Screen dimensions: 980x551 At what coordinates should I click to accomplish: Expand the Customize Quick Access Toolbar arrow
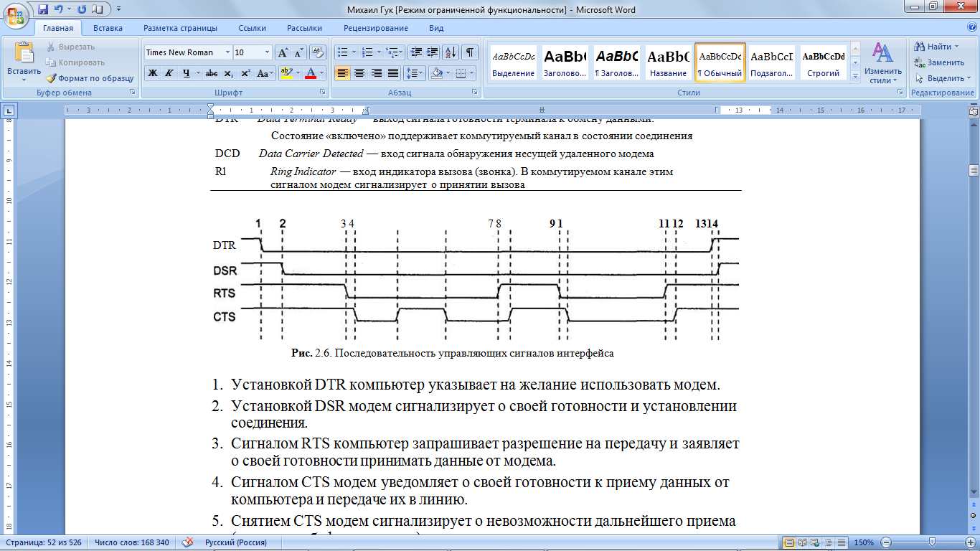click(x=118, y=9)
